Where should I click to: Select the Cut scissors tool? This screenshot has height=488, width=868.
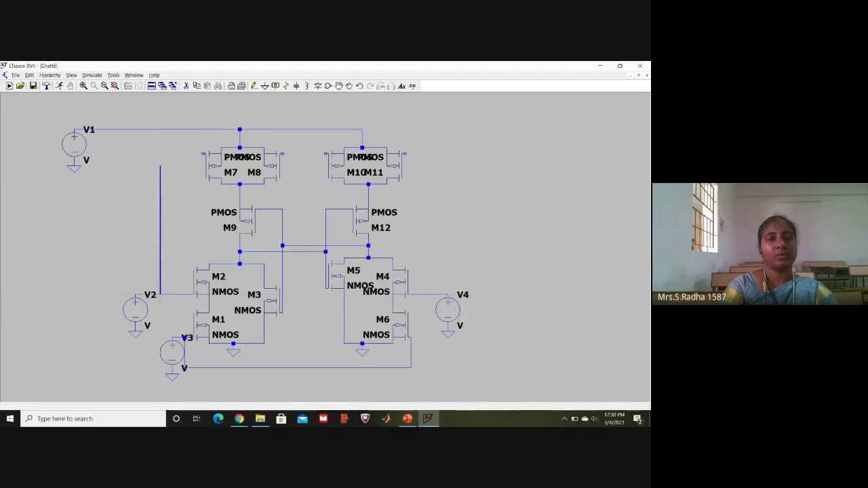click(x=186, y=86)
